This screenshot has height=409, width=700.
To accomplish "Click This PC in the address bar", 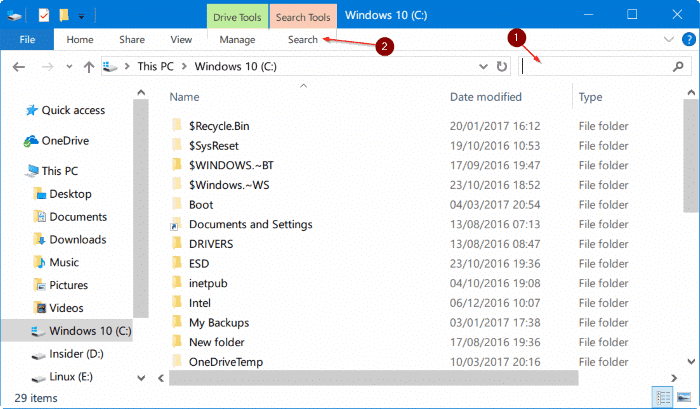I will (155, 67).
